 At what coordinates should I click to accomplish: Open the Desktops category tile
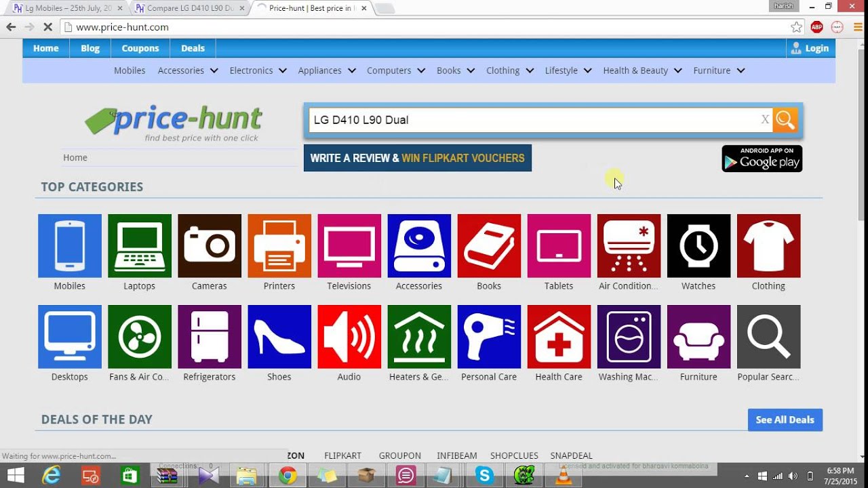tap(70, 337)
